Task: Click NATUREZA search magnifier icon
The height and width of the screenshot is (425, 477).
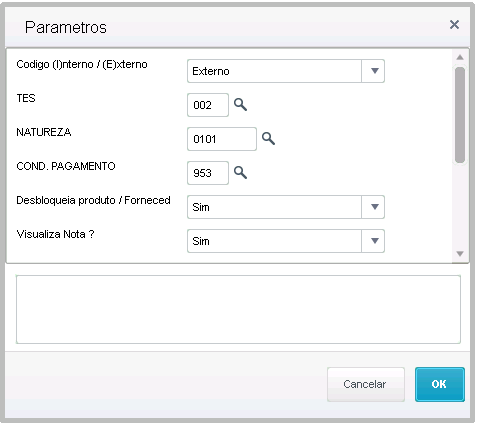Action: 268,139
